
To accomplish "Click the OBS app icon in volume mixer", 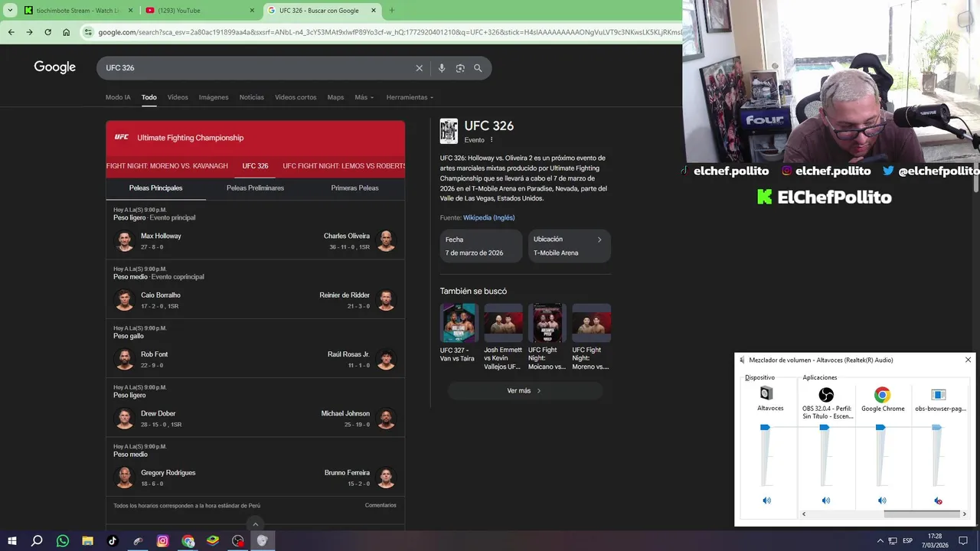I will tap(826, 395).
